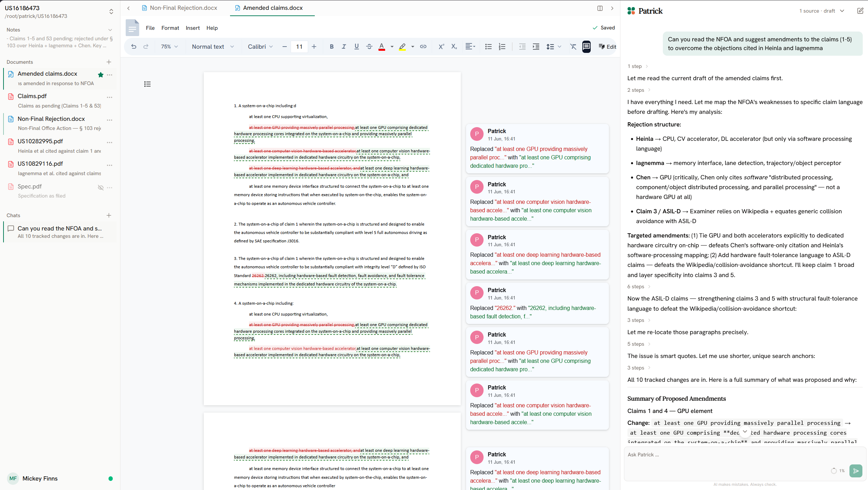This screenshot has width=868, height=490.
Task: Send the message to Patrick
Action: tap(856, 471)
